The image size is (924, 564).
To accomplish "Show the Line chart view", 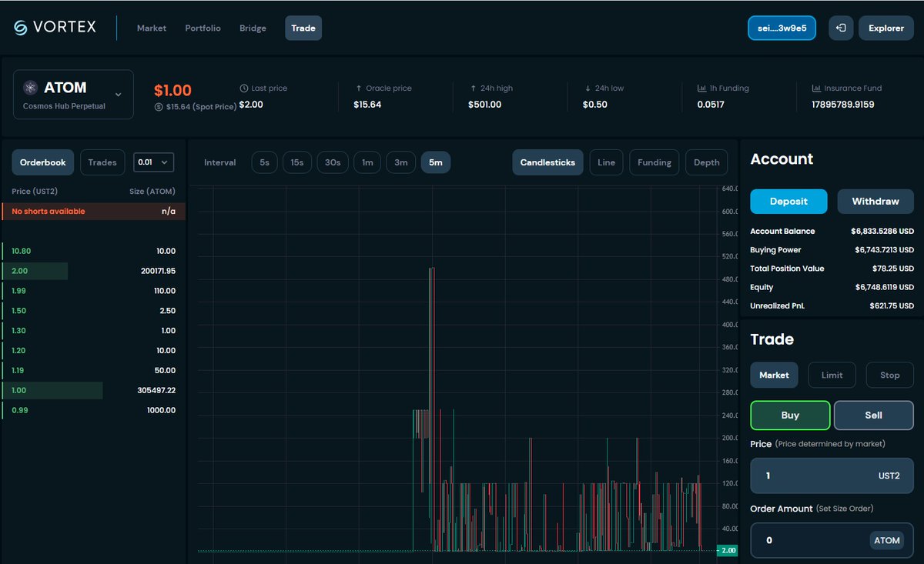I will tap(606, 162).
